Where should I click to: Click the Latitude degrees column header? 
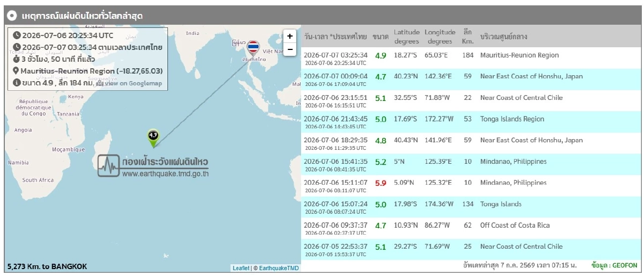coord(407,37)
